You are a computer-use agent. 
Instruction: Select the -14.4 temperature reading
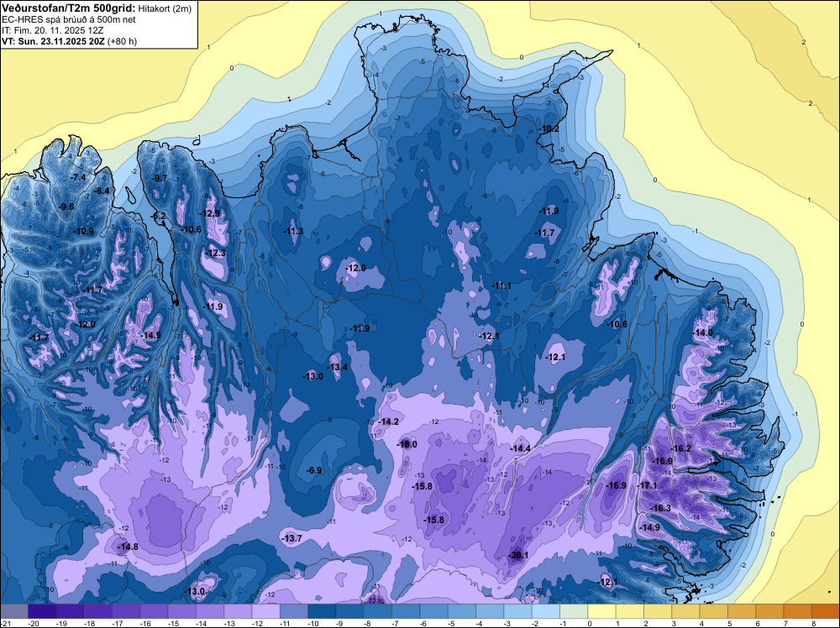click(520, 448)
